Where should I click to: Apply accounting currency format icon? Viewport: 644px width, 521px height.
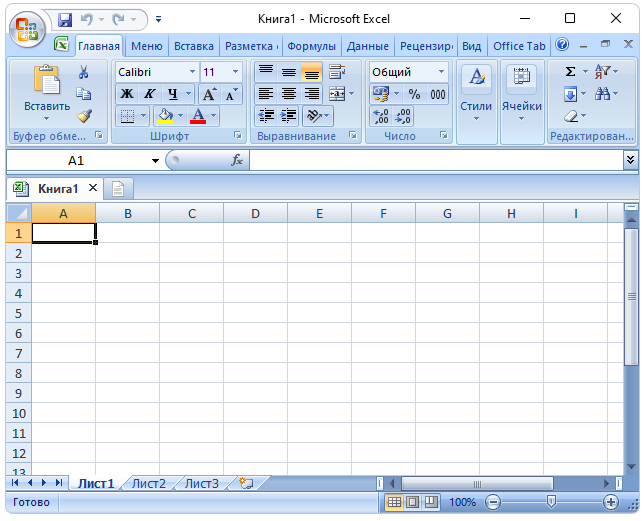(x=380, y=94)
